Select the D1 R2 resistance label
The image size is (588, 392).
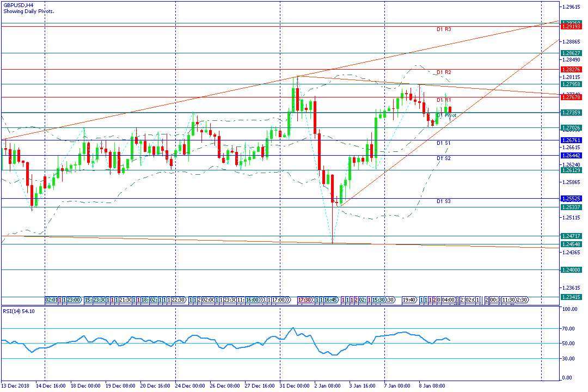point(444,72)
